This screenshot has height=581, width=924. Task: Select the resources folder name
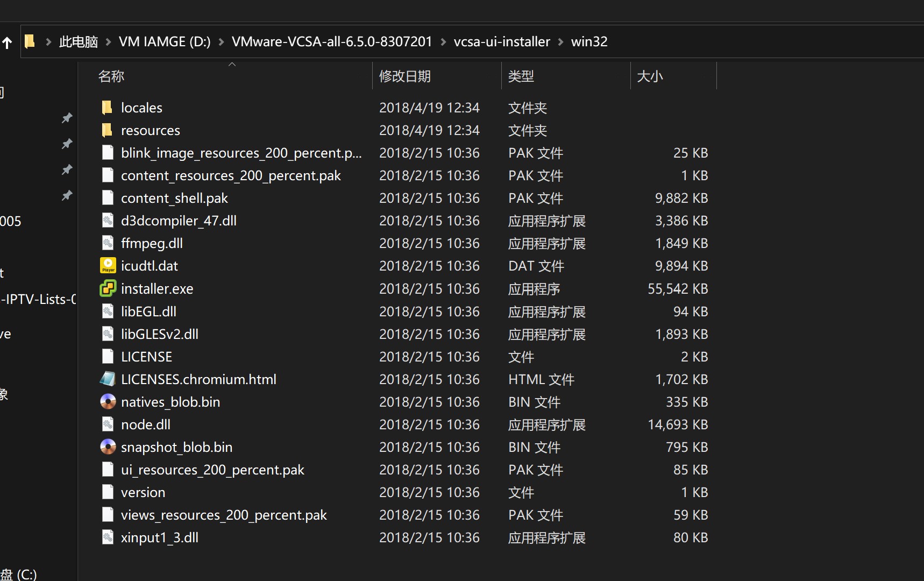point(151,130)
